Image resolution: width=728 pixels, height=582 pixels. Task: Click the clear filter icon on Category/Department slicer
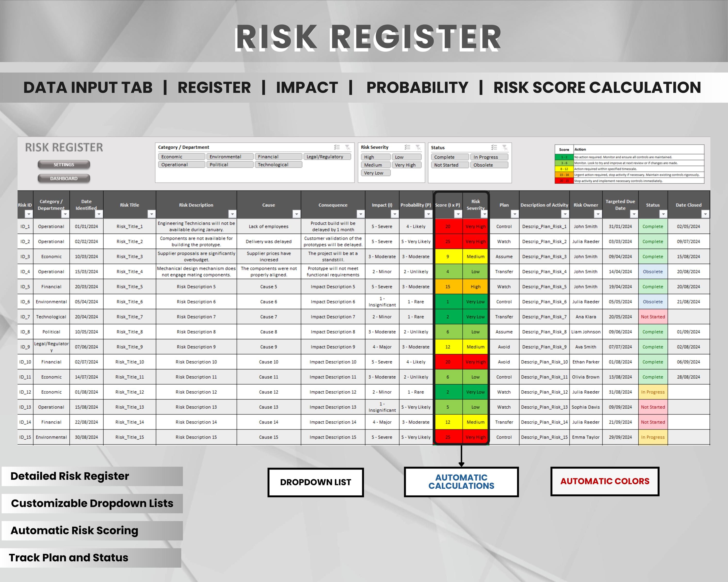point(348,147)
